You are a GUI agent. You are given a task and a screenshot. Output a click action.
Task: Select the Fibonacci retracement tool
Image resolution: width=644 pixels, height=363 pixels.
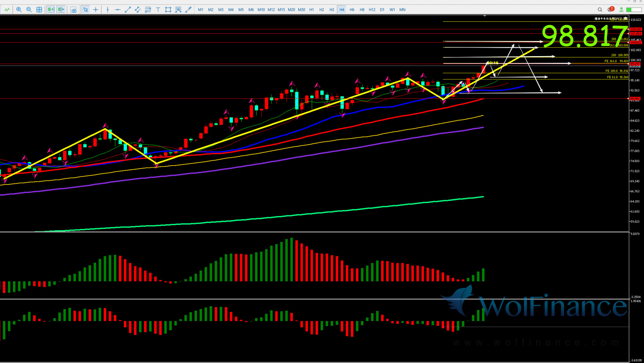pyautogui.click(x=148, y=10)
